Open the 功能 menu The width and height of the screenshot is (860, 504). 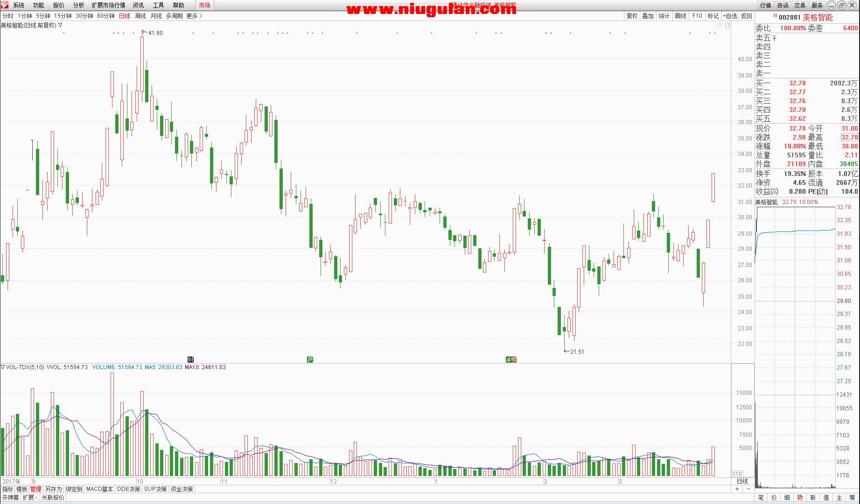(x=39, y=5)
